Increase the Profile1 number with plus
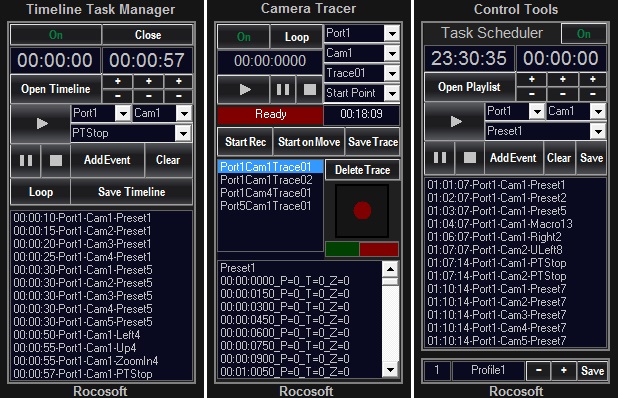Screen dimensions: 618x398 click(x=564, y=370)
